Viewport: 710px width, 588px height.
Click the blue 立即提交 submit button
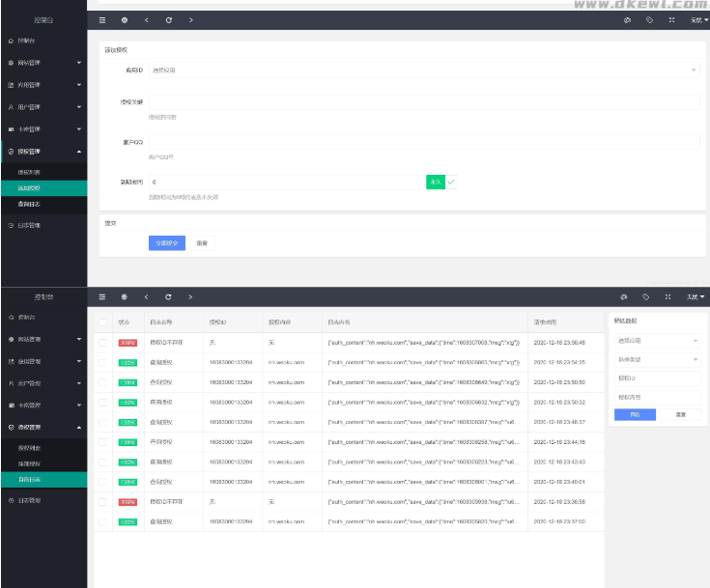coord(167,243)
